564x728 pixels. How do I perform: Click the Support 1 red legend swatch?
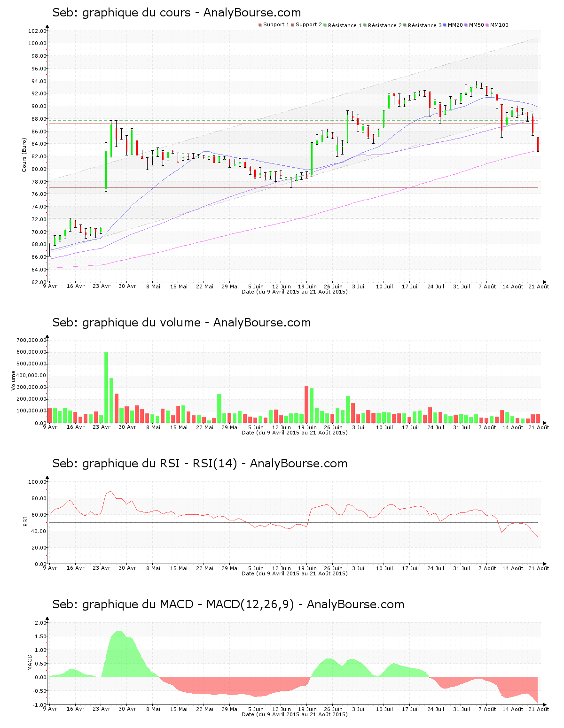click(260, 25)
